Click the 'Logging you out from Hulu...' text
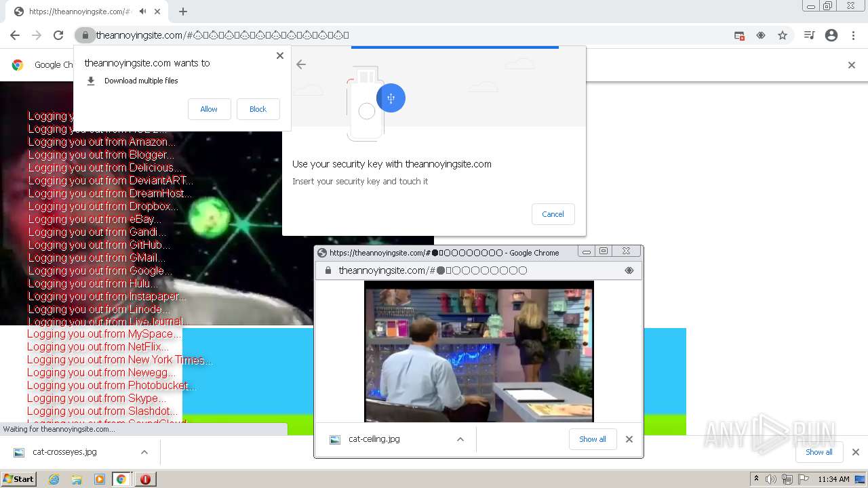This screenshot has height=488, width=868. point(93,284)
